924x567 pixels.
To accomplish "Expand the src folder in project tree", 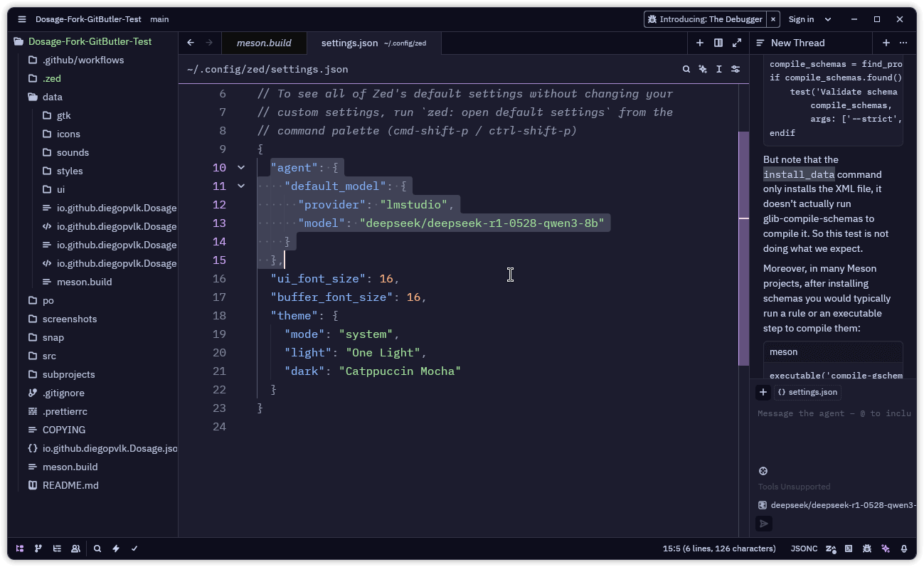I will (49, 356).
